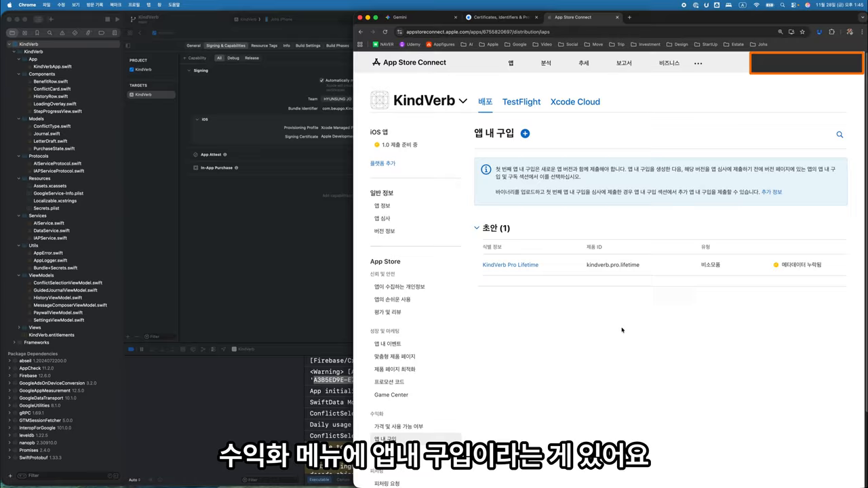Open IAPService.swift in Xcode navigator
The height and width of the screenshot is (488, 868).
[50, 238]
